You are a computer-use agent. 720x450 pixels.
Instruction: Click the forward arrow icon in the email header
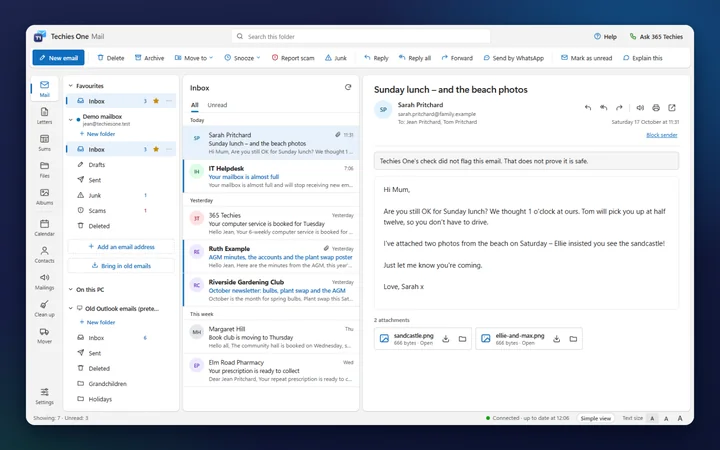point(619,107)
